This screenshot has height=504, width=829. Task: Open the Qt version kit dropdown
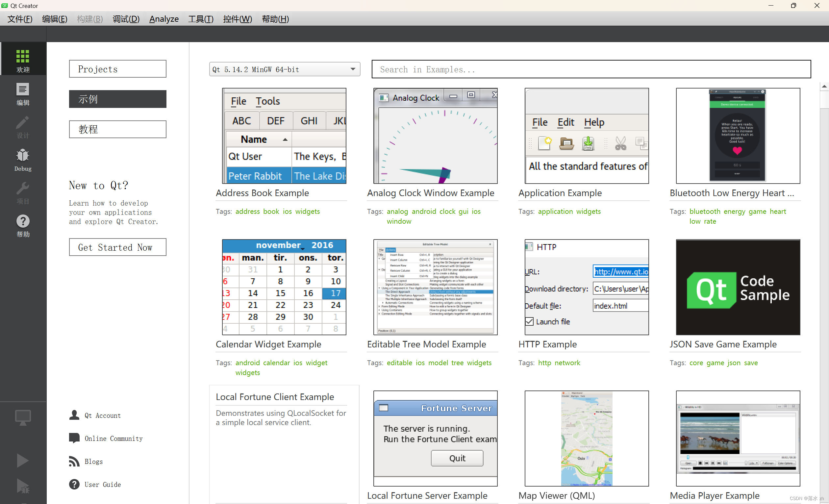coord(285,69)
